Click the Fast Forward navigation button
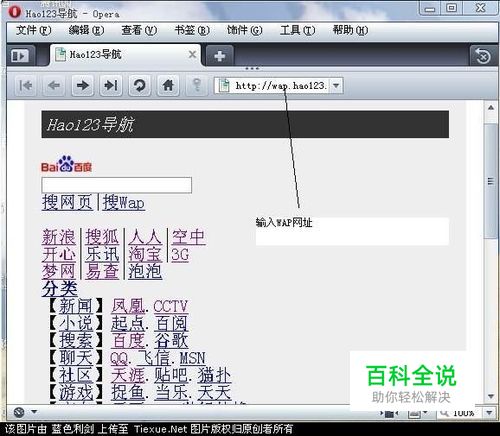Image resolution: width=500 pixels, height=436 pixels. pyautogui.click(x=111, y=86)
